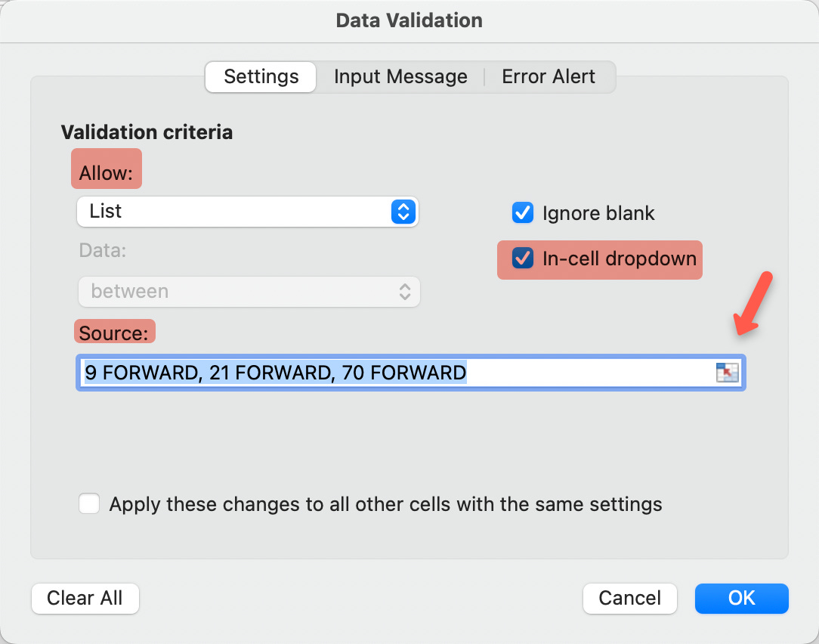Select the Settings tab
This screenshot has height=644, width=819.
[x=261, y=77]
